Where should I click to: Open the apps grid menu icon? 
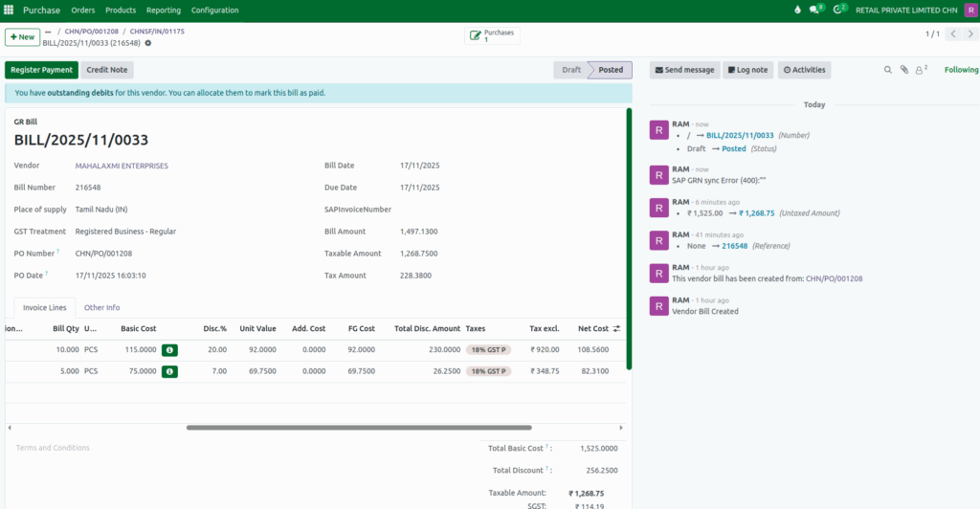tap(9, 10)
